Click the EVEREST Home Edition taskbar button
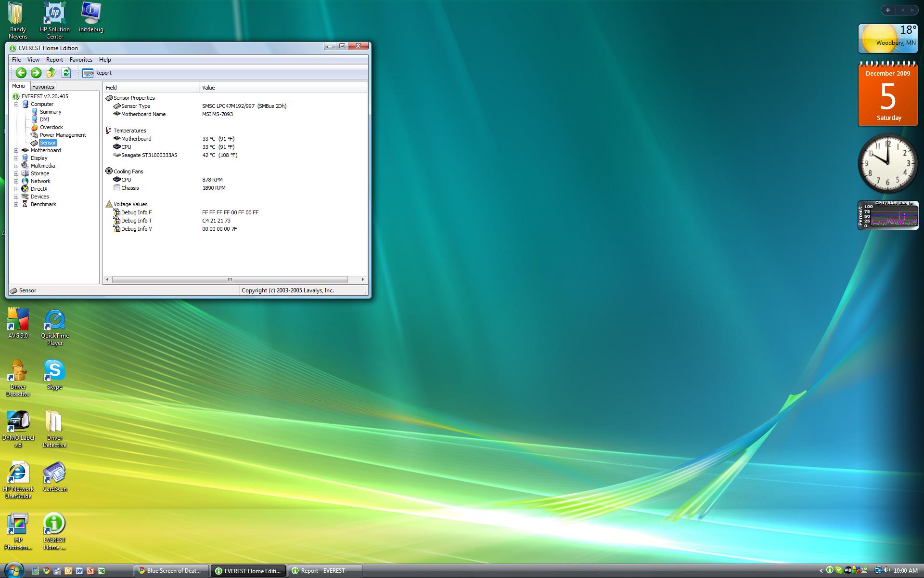The width and height of the screenshot is (924, 578). click(248, 571)
